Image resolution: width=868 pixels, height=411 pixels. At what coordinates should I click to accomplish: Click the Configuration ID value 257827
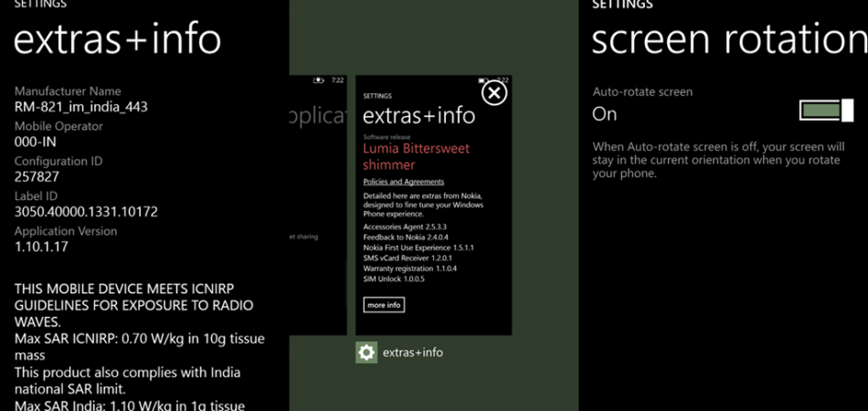tap(37, 176)
